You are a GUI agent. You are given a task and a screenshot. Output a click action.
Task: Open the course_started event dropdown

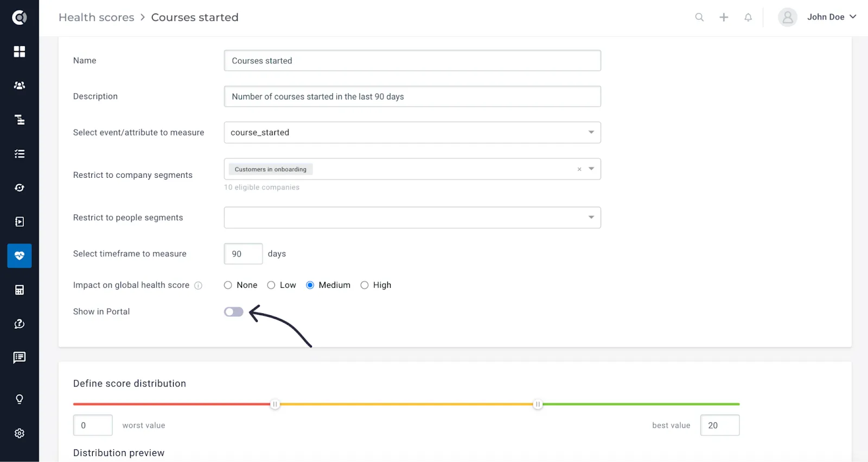pyautogui.click(x=412, y=132)
